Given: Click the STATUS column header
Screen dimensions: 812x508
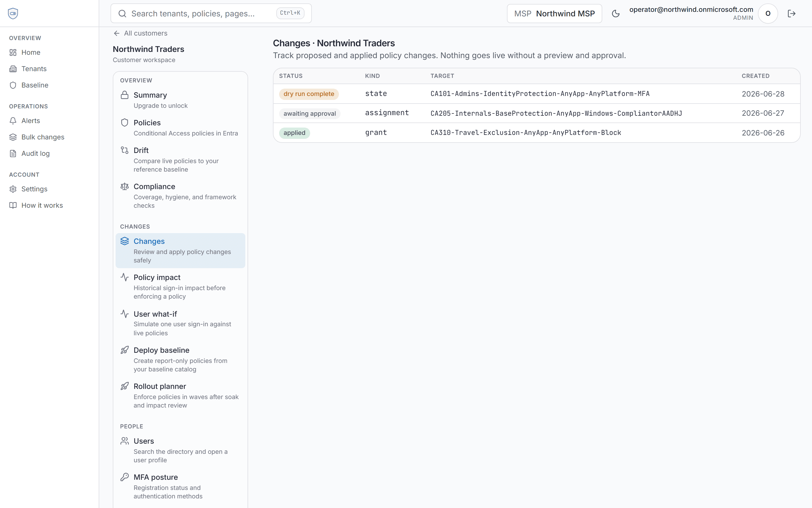Looking at the screenshot, I should tap(291, 76).
